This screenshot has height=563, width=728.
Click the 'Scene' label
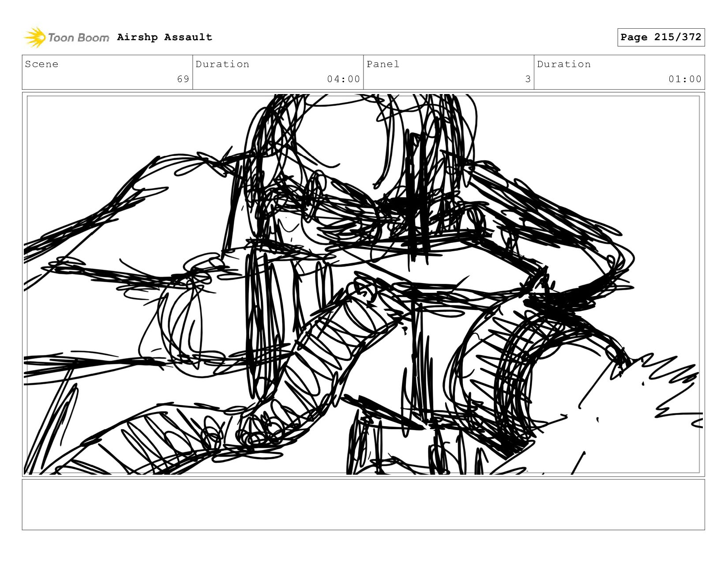(41, 64)
